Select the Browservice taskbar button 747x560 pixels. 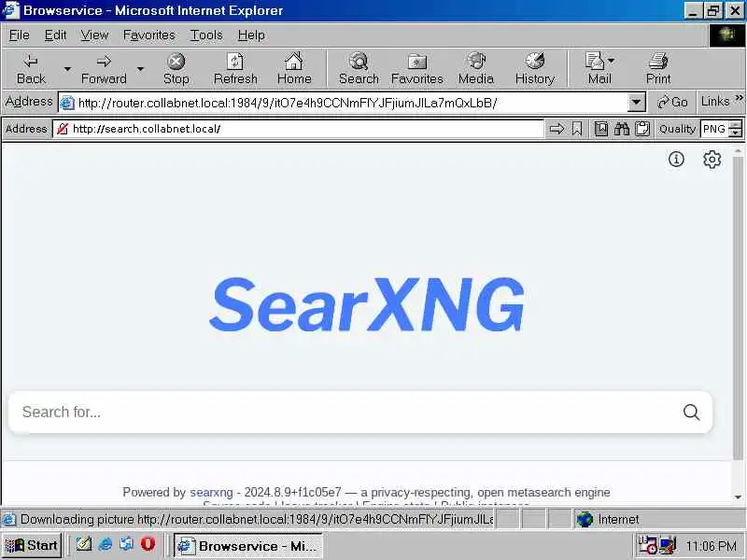(247, 546)
